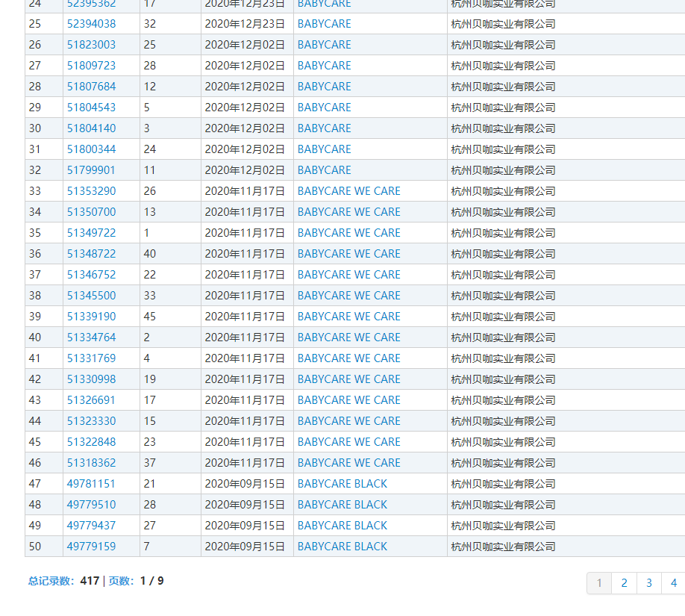Image resolution: width=685 pixels, height=616 pixels.
Task: Open registration number 51339190
Action: click(91, 317)
